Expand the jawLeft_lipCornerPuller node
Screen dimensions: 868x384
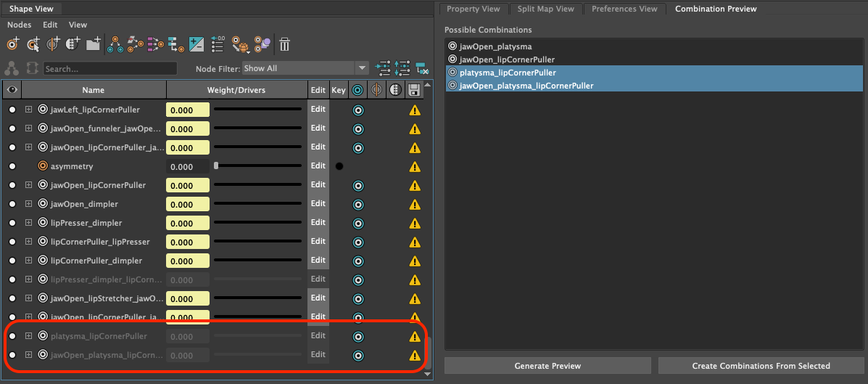pyautogui.click(x=28, y=110)
